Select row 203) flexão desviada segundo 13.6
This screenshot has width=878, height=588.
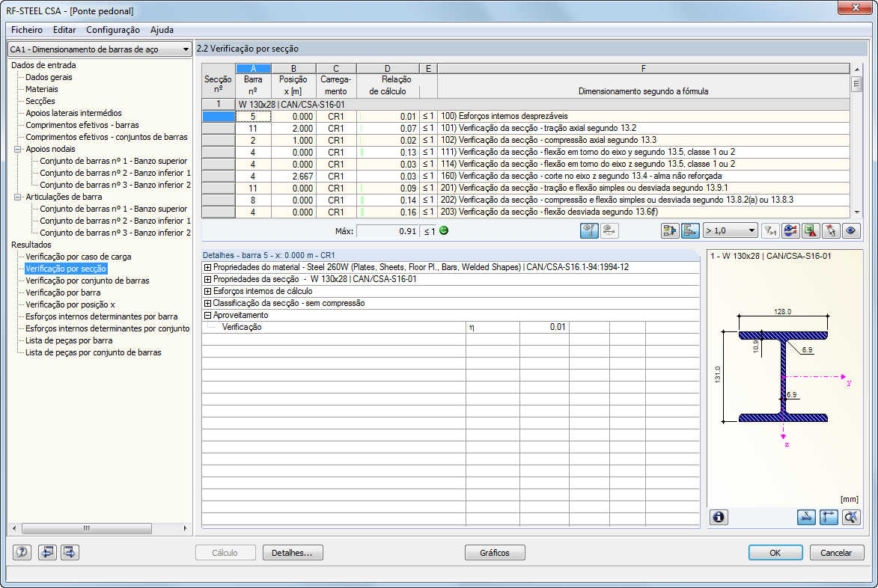pos(525,212)
